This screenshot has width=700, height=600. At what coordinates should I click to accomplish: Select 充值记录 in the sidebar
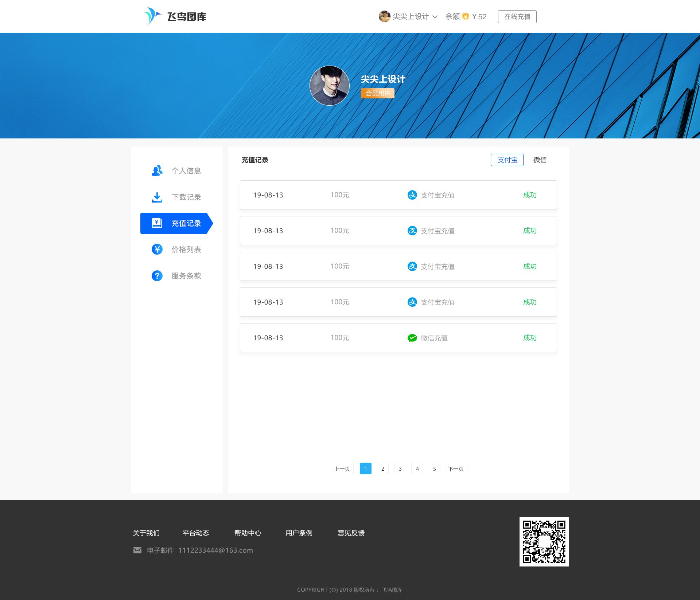tap(176, 223)
